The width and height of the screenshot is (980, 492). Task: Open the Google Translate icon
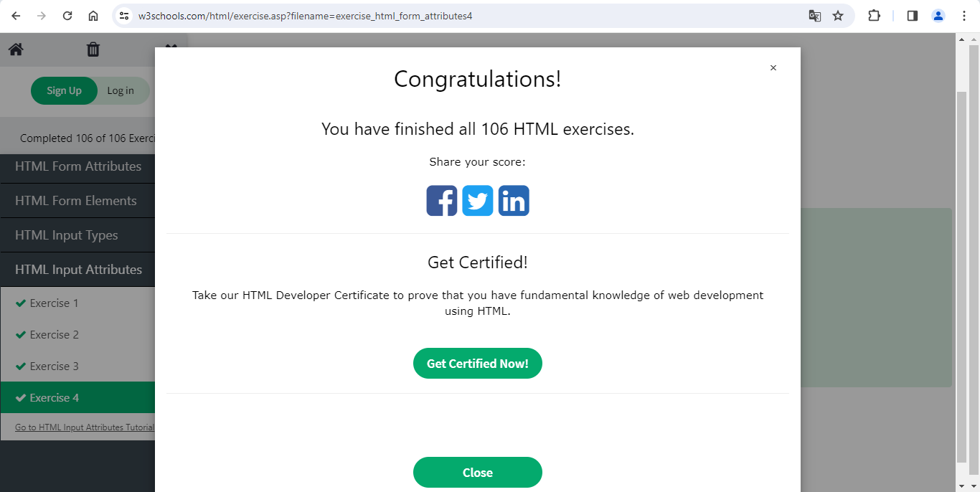point(814,16)
